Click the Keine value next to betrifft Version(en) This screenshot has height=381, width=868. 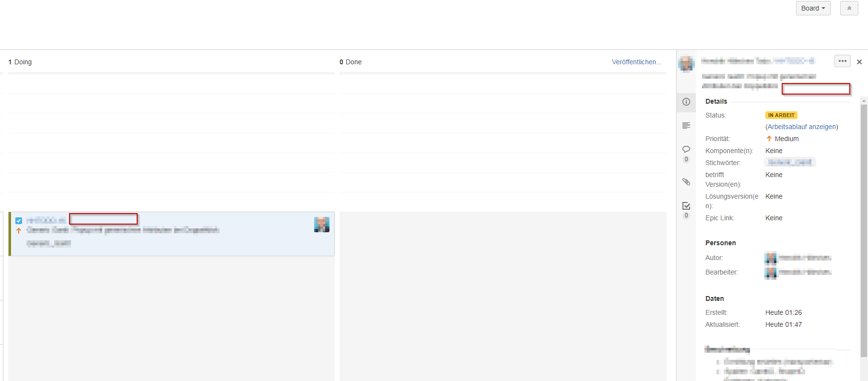click(x=774, y=175)
